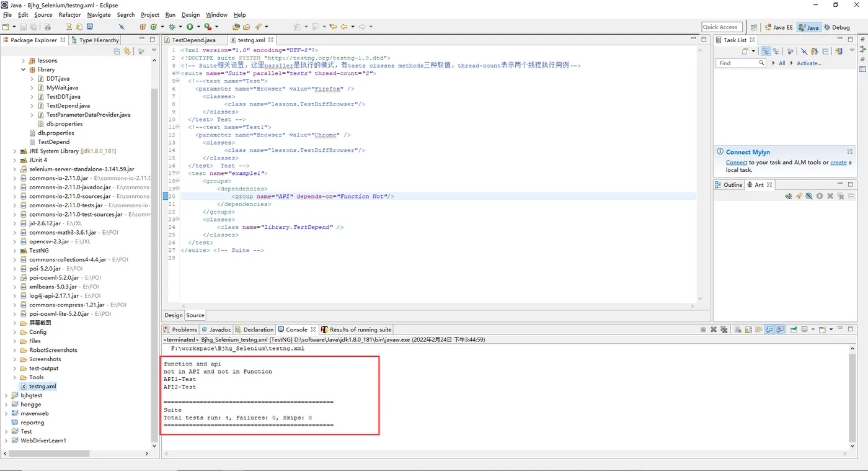Expand the test-output folder

[15, 368]
